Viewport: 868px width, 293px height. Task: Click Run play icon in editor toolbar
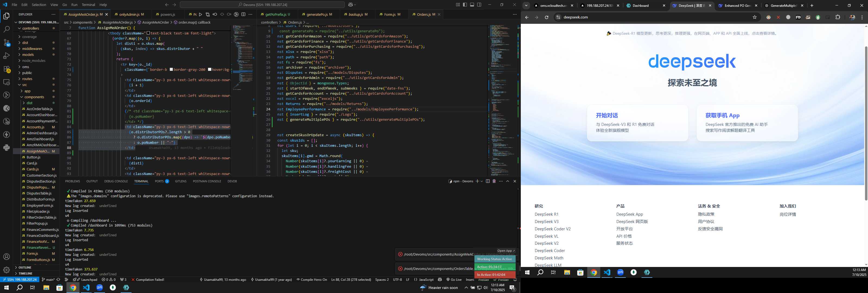(x=200, y=14)
